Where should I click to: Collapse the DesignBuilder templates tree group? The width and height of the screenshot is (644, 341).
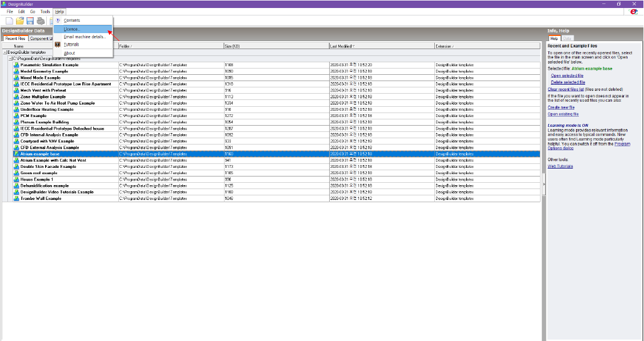coord(5,53)
